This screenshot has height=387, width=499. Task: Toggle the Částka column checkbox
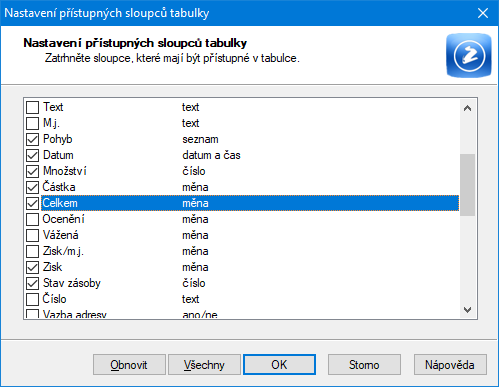tap(32, 187)
